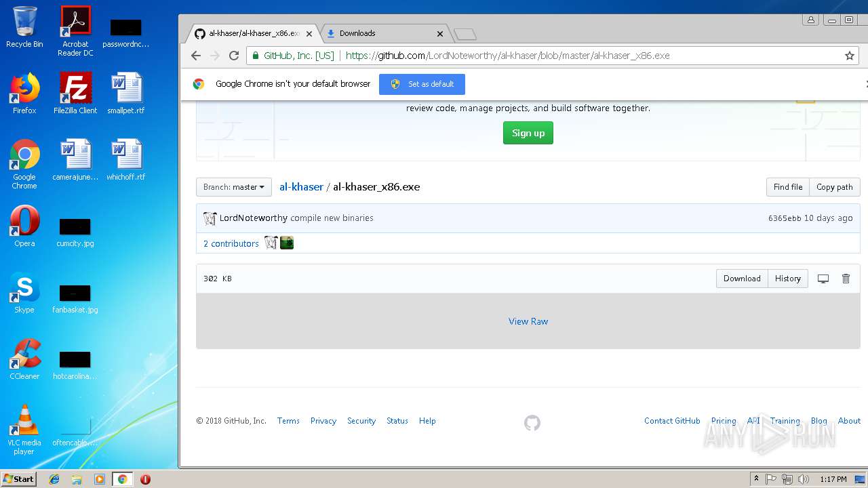Open Windows Explorer taskbar icon
The height and width of the screenshot is (488, 868).
click(x=77, y=479)
